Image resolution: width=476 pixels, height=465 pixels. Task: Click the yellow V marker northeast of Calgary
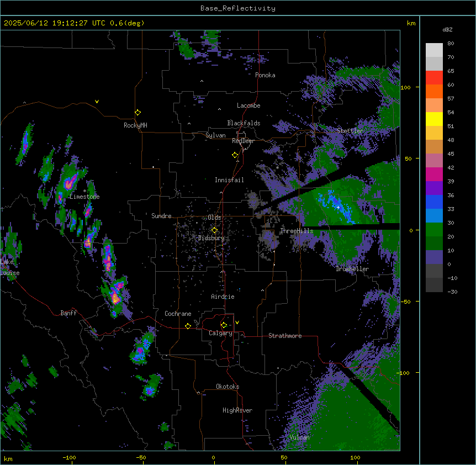[x=237, y=323]
